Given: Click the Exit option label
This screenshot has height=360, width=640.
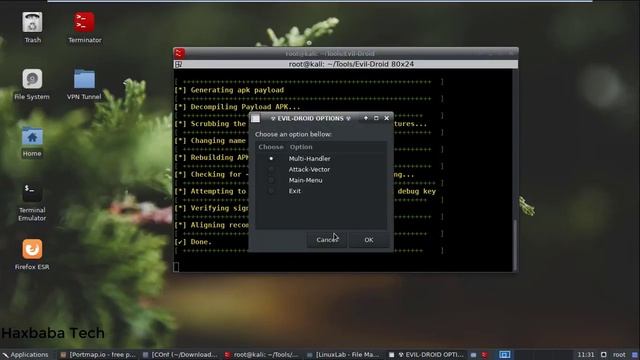Looking at the screenshot, I should point(295,191).
